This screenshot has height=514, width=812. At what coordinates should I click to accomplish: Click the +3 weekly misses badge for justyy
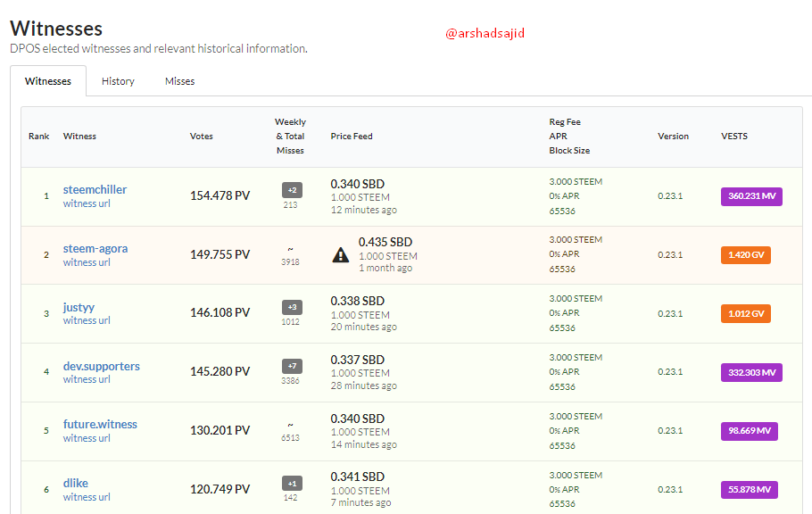[x=292, y=307]
